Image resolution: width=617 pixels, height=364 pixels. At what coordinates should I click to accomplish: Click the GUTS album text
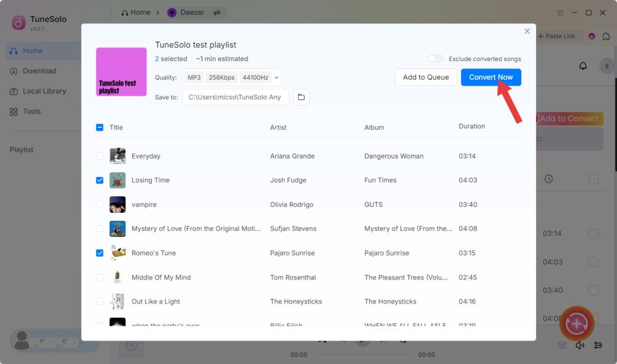[x=373, y=205]
